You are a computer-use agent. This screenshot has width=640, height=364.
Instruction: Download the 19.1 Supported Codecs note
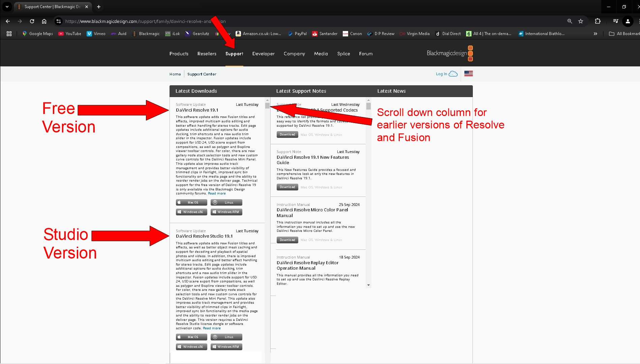(x=287, y=134)
